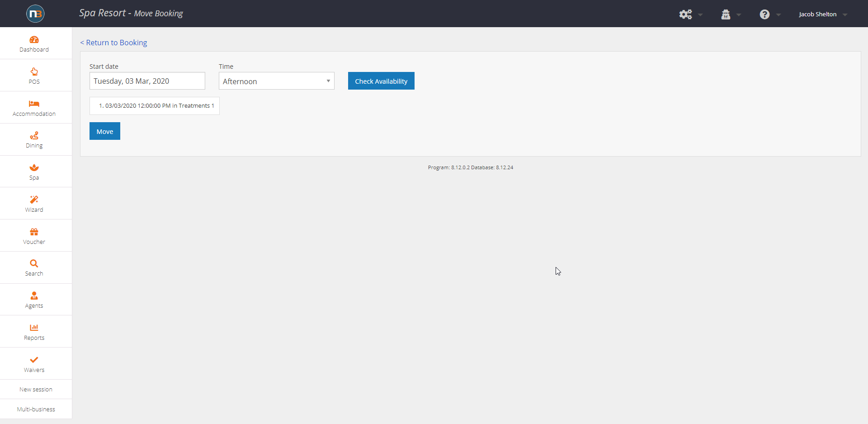Open the Jacob Shelton user menu
The height and width of the screenshot is (424, 868).
click(823, 14)
